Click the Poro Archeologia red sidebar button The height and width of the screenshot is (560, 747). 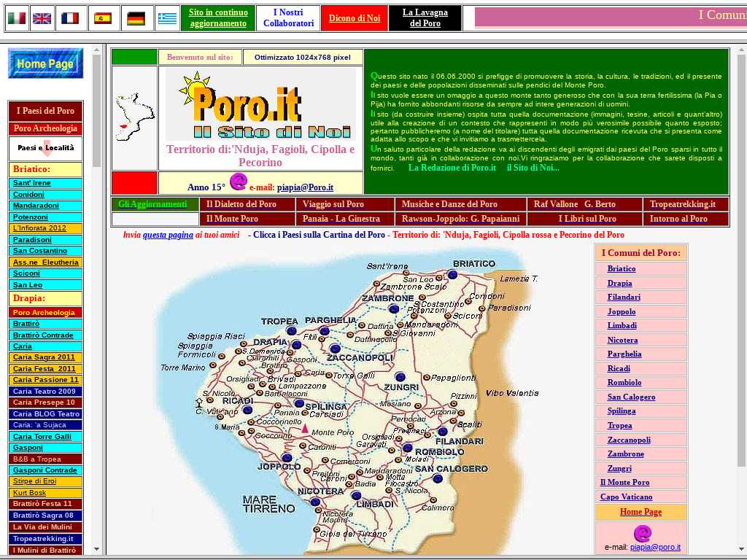click(45, 128)
